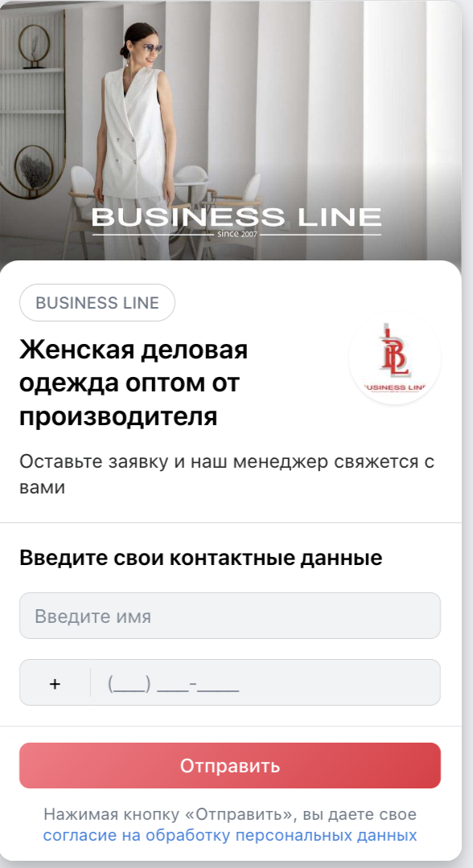Click the BUSINESS LINE pill tag
Image resolution: width=473 pixels, height=868 pixels.
click(97, 303)
